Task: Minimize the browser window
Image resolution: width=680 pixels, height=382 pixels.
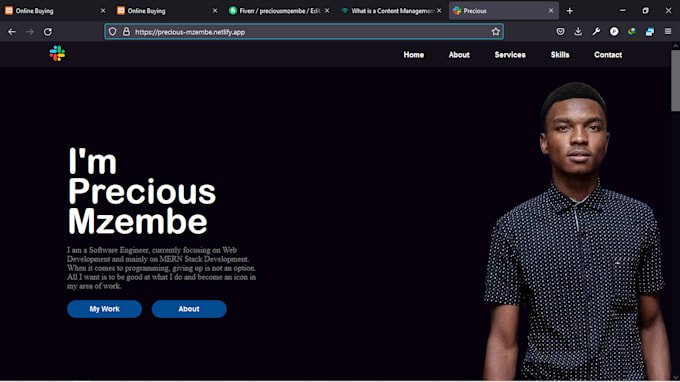Action: pyautogui.click(x=623, y=10)
